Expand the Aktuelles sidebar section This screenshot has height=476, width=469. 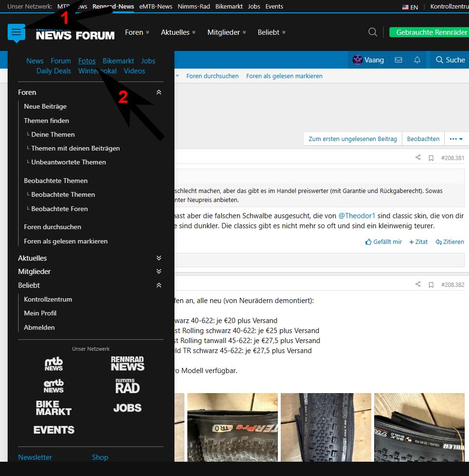[159, 258]
